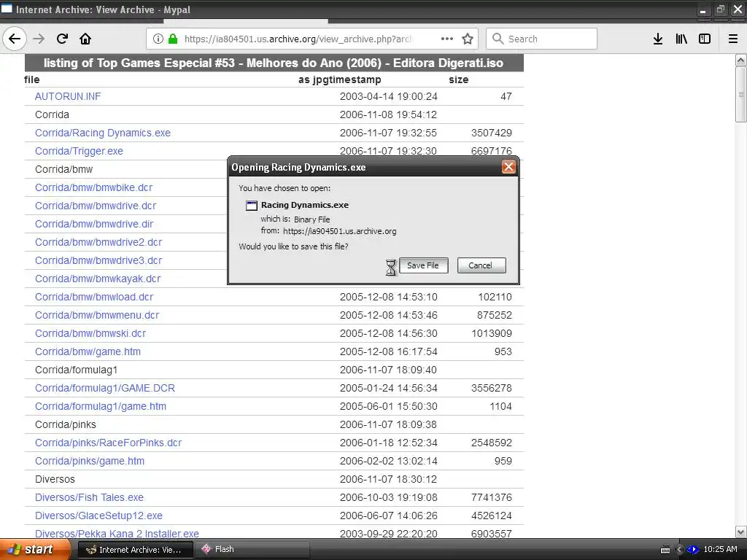Viewport: 747px width, 560px height.
Task: Reload the current page
Action: (x=62, y=39)
